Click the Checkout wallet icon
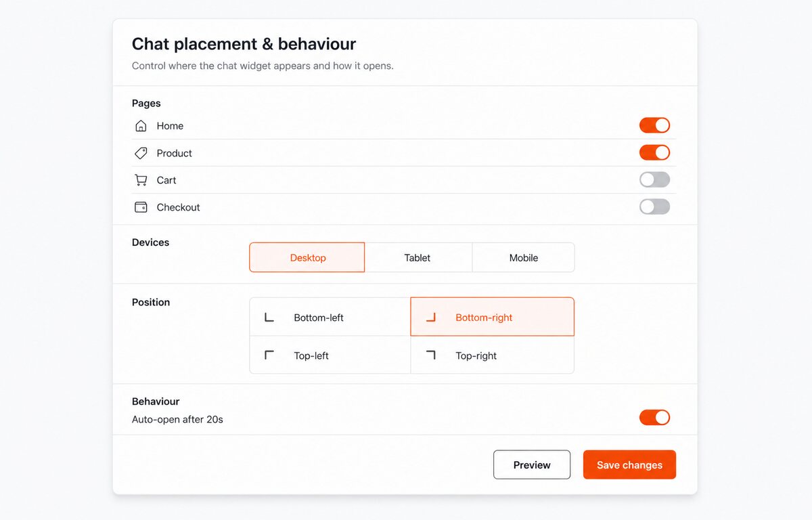This screenshot has width=812, height=520. tap(141, 207)
